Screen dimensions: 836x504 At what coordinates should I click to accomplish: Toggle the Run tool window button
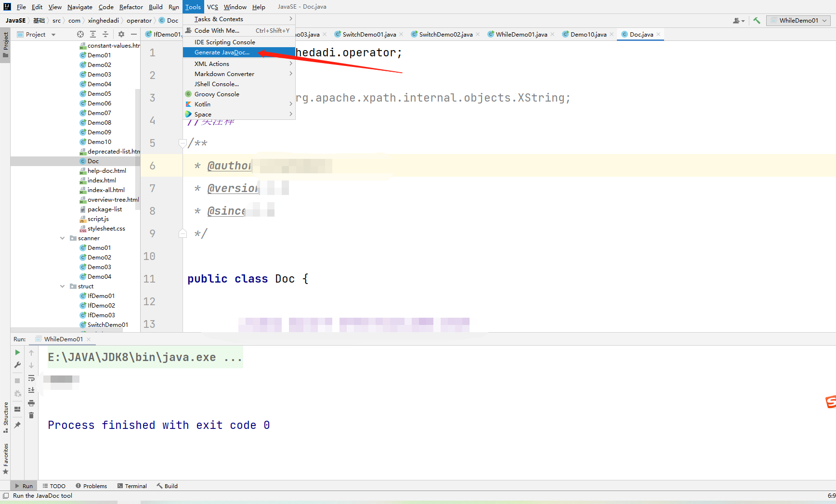tap(24, 486)
